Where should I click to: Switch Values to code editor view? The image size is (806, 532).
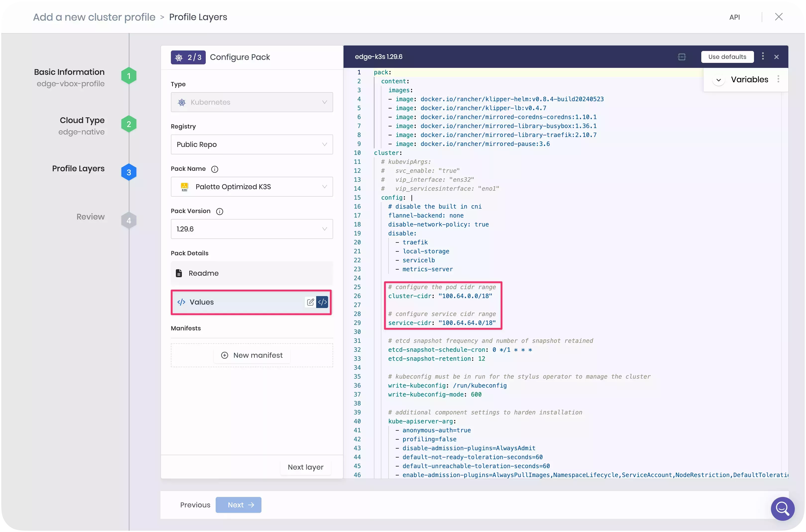click(x=322, y=302)
